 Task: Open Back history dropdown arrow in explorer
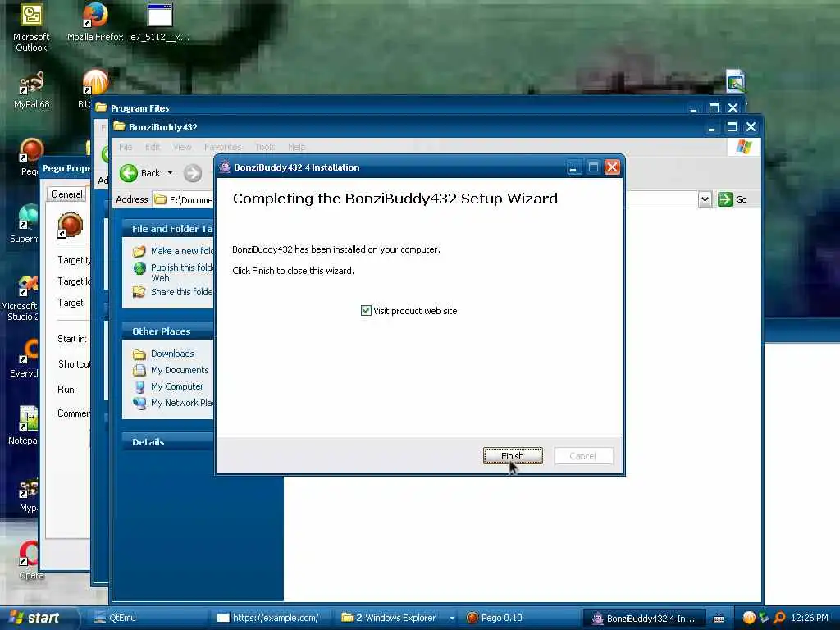tap(170, 173)
